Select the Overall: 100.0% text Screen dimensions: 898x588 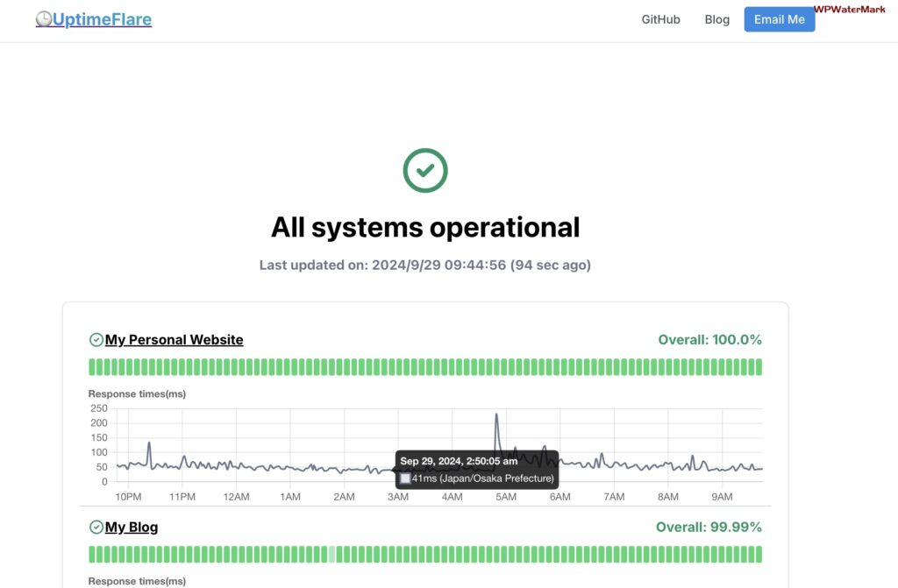709,339
